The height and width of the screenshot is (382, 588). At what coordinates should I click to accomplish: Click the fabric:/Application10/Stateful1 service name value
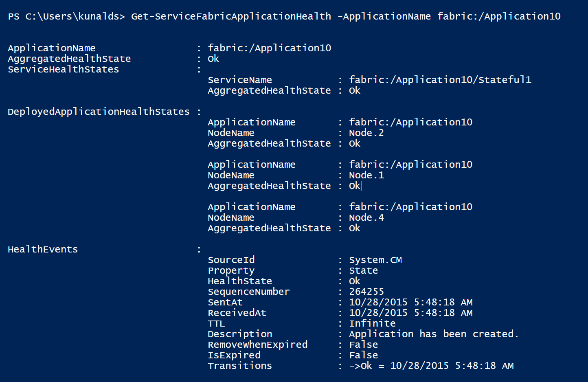click(440, 80)
